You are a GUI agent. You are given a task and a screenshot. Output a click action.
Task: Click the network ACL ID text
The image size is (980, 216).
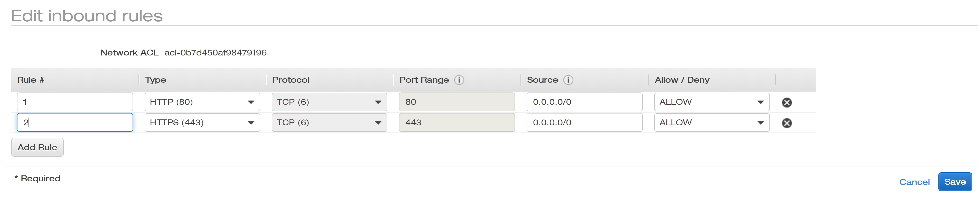[x=215, y=52]
